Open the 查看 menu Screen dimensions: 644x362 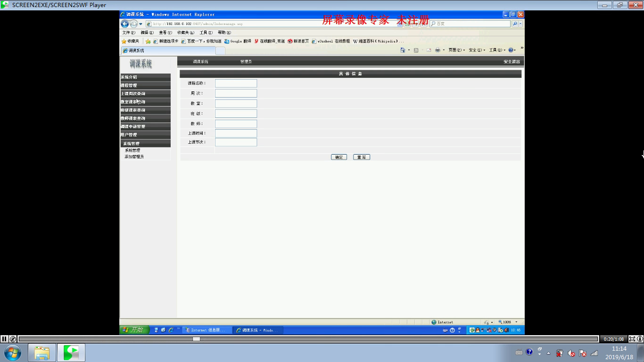165,33
